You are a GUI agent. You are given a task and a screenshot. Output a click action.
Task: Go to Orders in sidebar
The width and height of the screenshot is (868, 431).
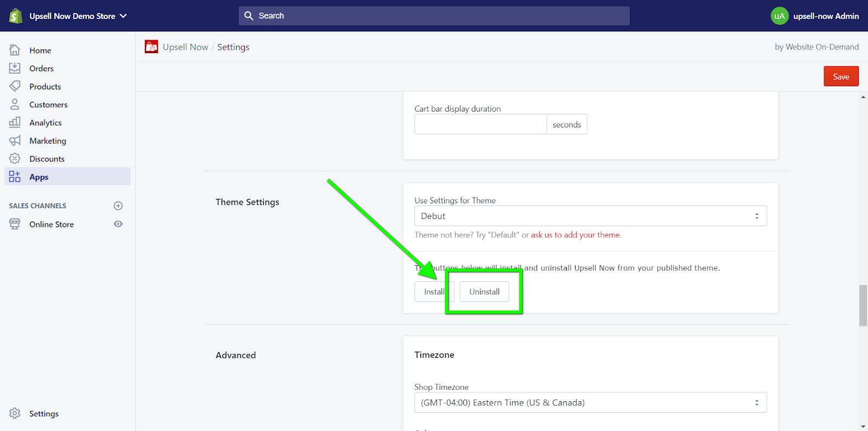41,68
